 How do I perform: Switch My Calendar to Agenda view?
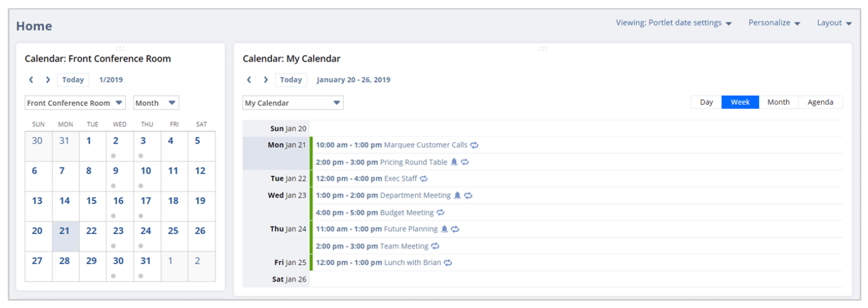coord(820,102)
